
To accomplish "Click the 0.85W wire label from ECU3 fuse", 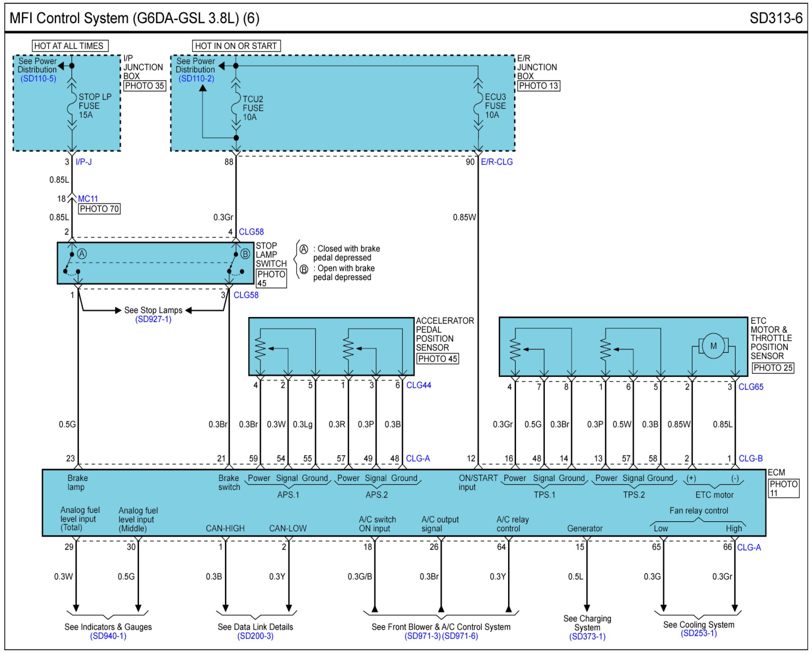I will [x=464, y=217].
